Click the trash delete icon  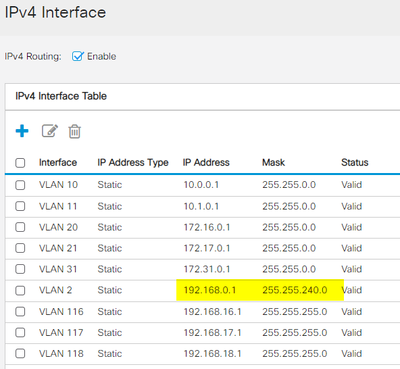click(x=74, y=131)
